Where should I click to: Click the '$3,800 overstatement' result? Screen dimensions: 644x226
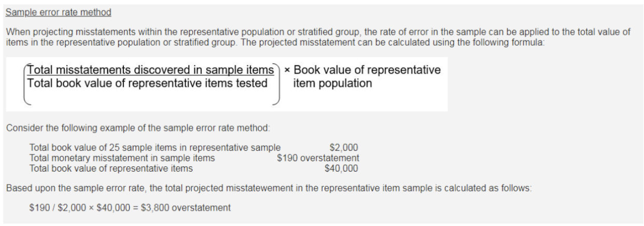click(x=186, y=208)
